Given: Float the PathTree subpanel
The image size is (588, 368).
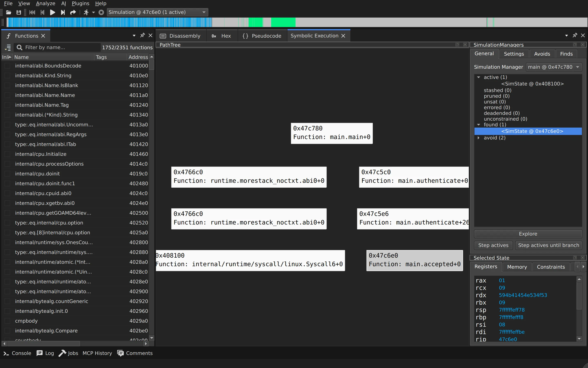Looking at the screenshot, I should [x=457, y=45].
